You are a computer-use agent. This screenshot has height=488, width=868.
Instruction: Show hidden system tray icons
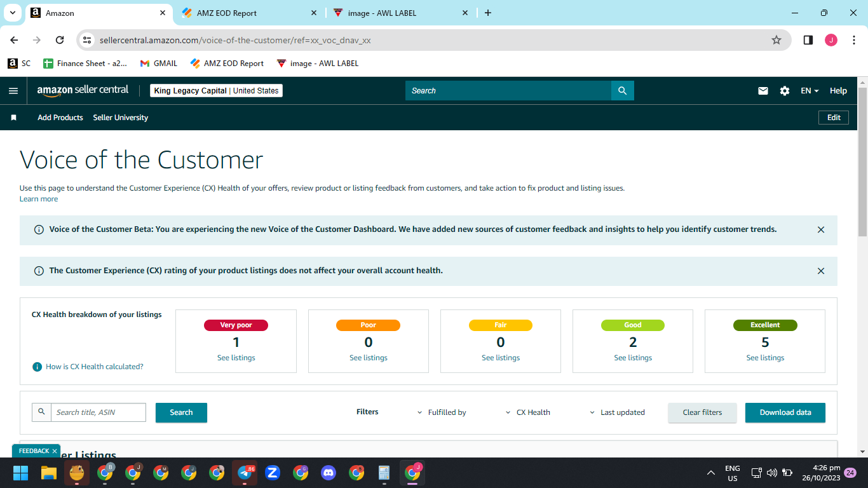pos(710,473)
